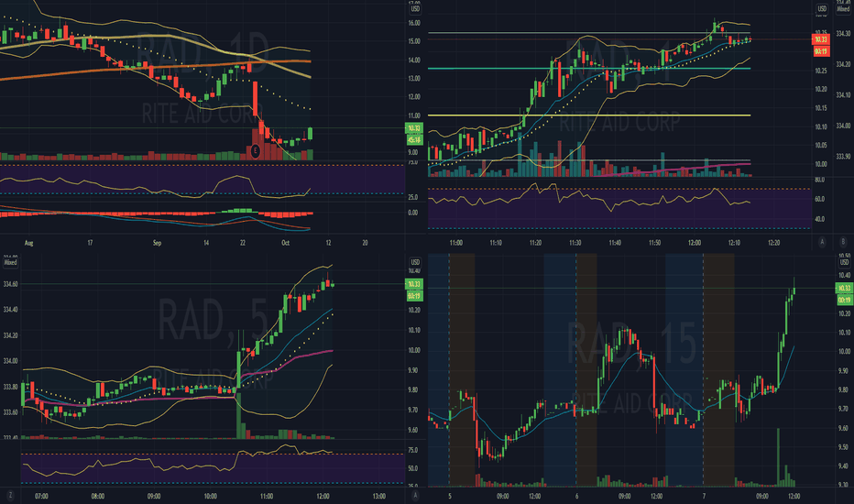Open the Mixed scale selector on the 5-minute chart
The image size is (854, 504).
[10, 262]
